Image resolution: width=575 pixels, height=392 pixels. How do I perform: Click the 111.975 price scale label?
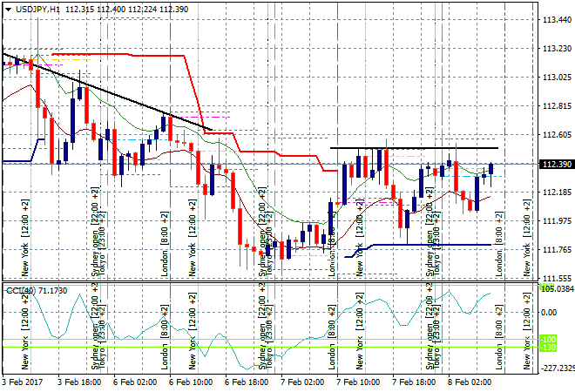[x=557, y=220]
